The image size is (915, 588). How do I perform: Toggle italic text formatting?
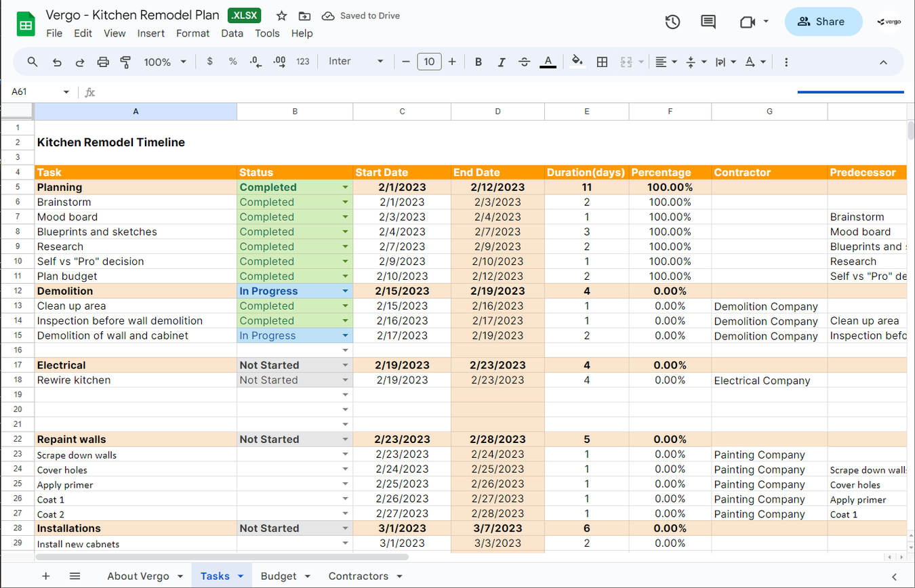pyautogui.click(x=502, y=62)
